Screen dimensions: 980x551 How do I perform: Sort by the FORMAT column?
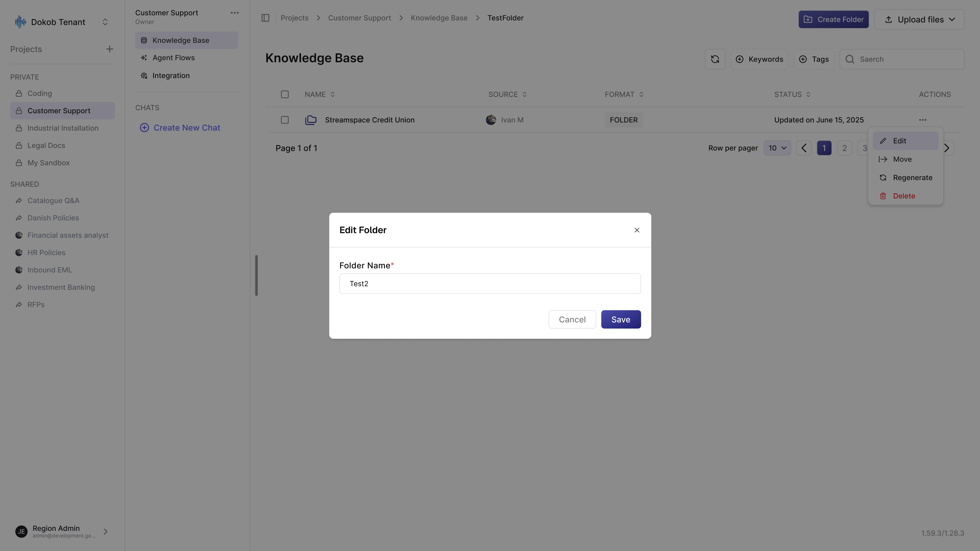click(x=624, y=94)
